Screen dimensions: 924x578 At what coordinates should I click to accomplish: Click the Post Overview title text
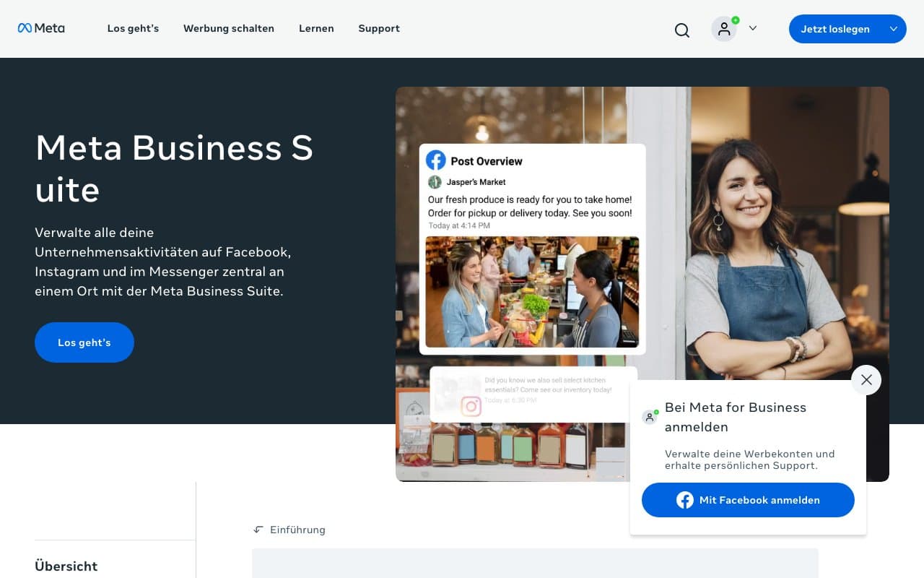tap(487, 161)
